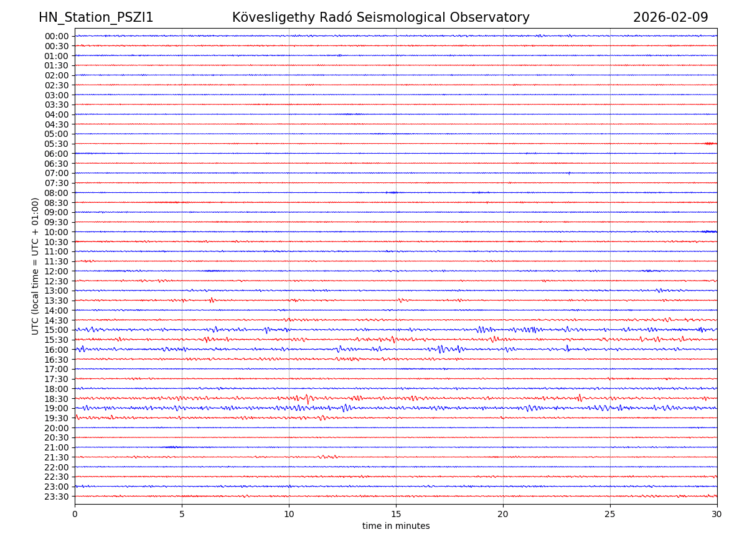Select the 21:00 row time label
The height and width of the screenshot is (560, 747).
click(57, 447)
